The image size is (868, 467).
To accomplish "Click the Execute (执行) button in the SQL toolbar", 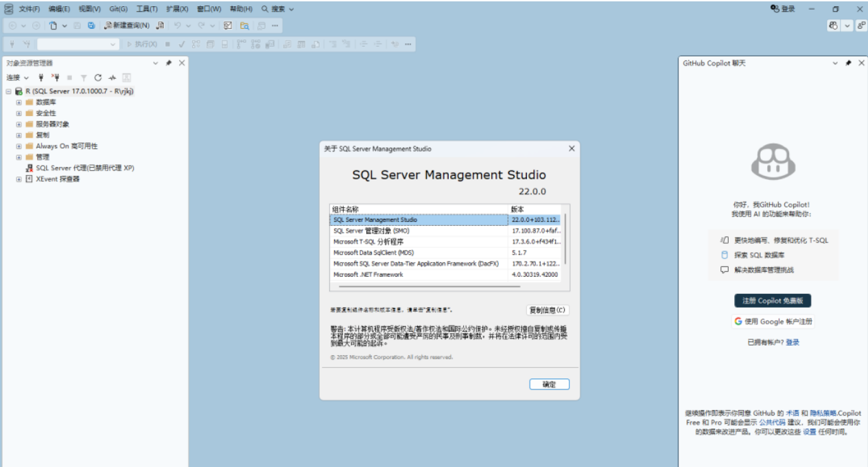I will pyautogui.click(x=142, y=44).
